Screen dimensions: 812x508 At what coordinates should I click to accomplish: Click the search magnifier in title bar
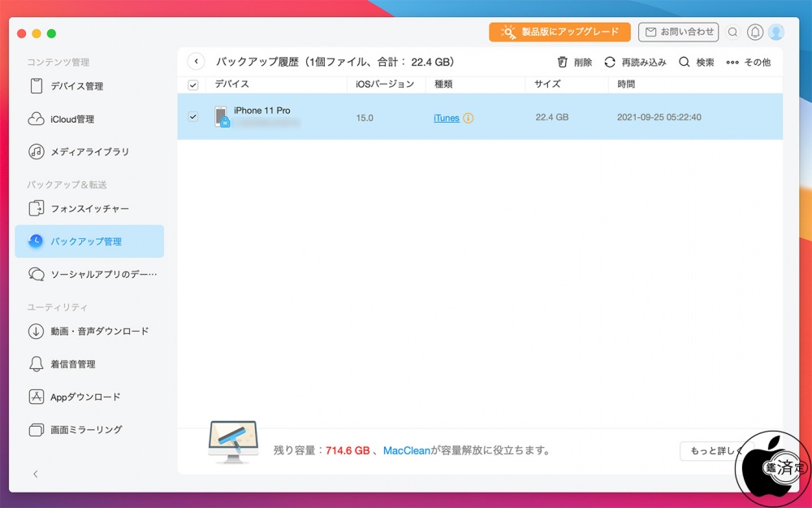click(732, 33)
